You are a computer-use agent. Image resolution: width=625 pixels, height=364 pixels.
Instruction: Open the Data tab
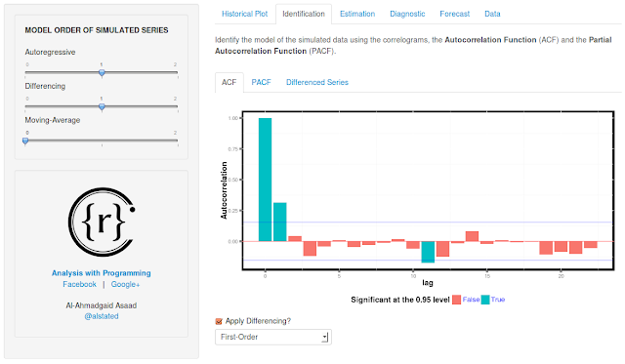(x=492, y=14)
